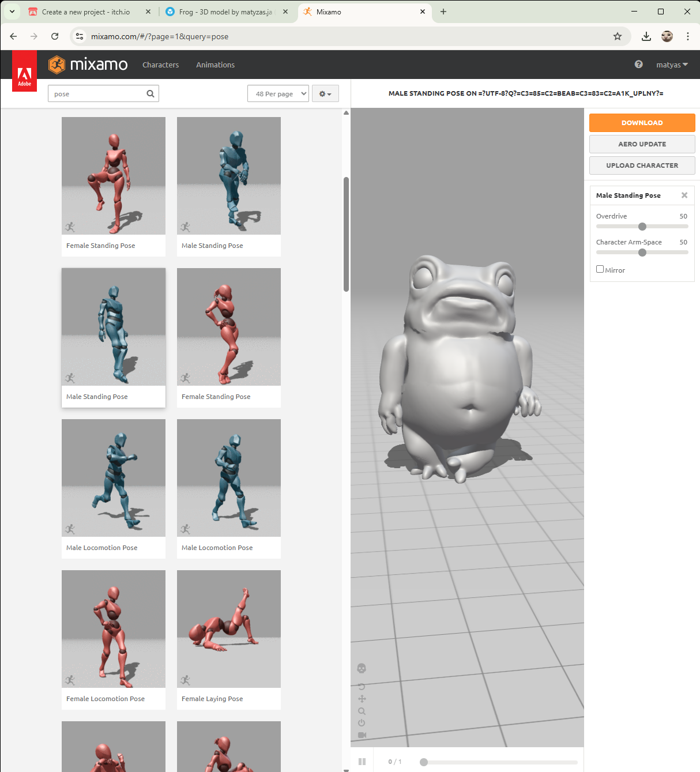Open browser downloads icon
The image size is (700, 772).
tap(646, 36)
